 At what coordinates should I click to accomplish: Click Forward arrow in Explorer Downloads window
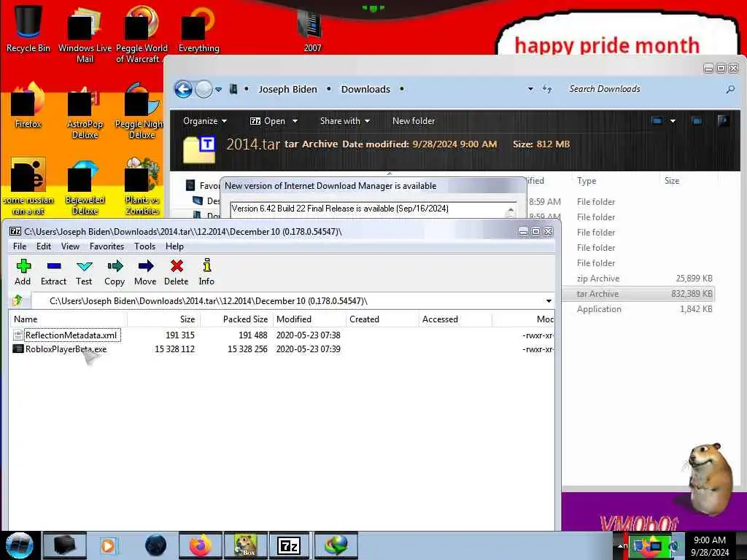tap(204, 89)
